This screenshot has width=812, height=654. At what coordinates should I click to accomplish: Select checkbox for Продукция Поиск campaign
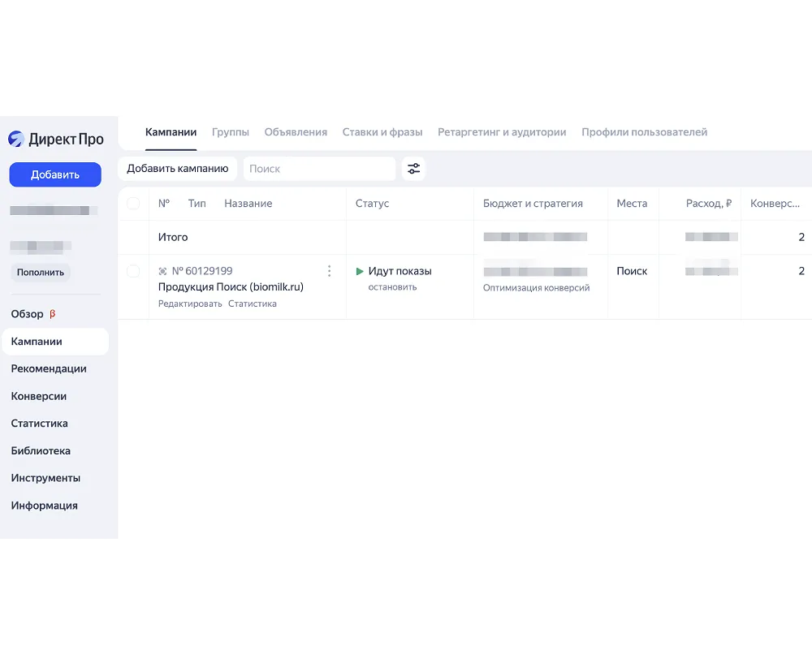133,271
